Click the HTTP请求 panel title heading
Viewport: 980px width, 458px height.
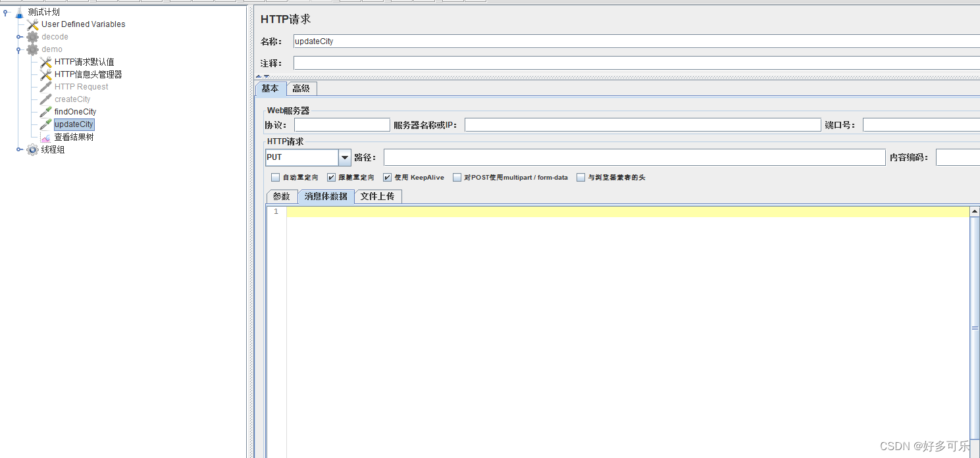[286, 20]
